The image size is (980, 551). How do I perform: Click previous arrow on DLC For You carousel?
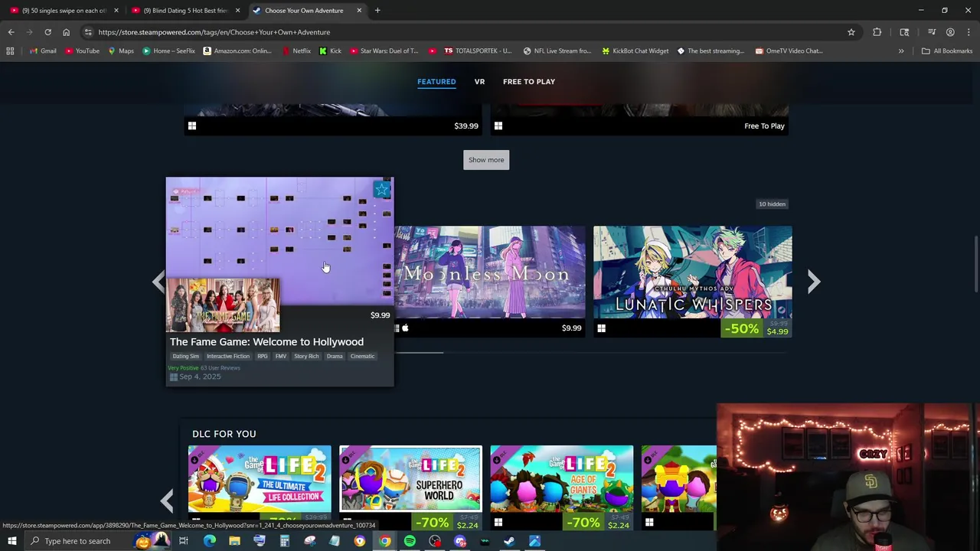point(167,501)
